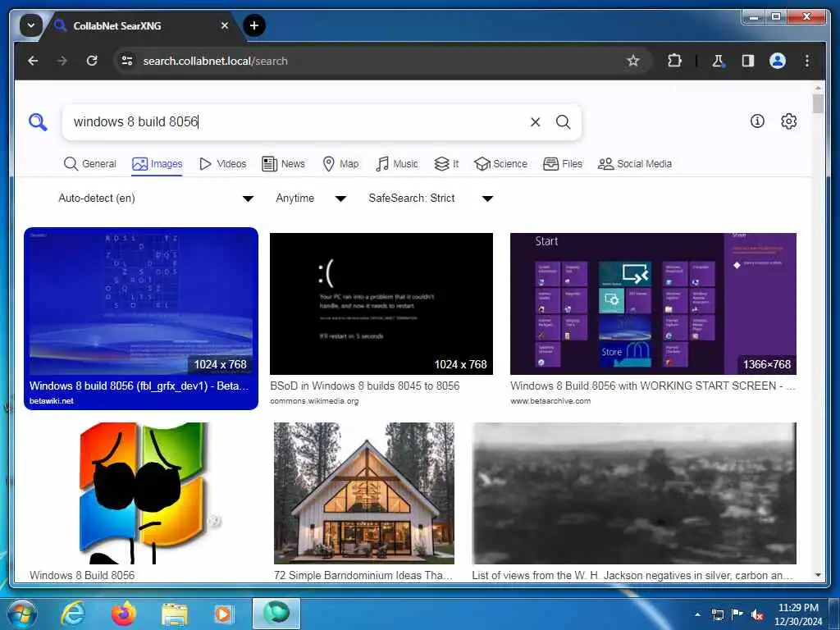
Task: Show hidden tray icons arrow
Action: coord(697,614)
